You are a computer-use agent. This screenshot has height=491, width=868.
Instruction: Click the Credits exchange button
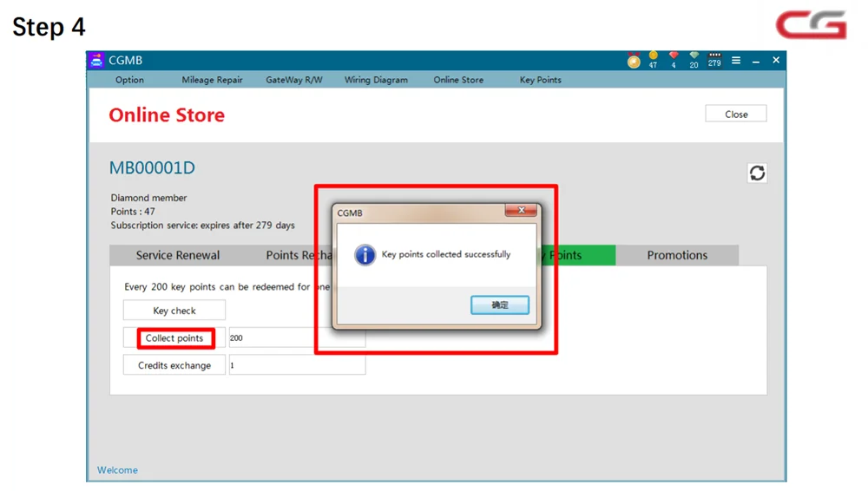(174, 365)
